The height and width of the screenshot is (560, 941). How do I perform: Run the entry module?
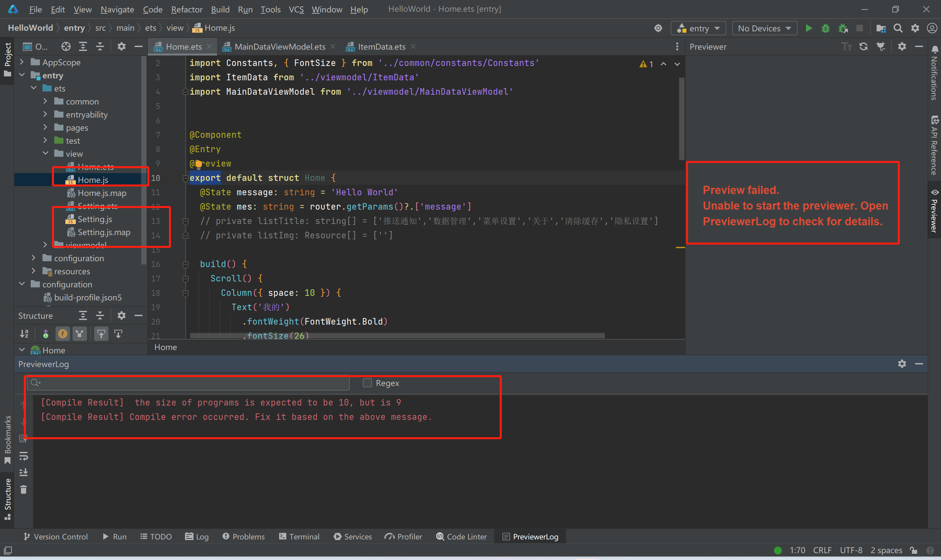[809, 28]
